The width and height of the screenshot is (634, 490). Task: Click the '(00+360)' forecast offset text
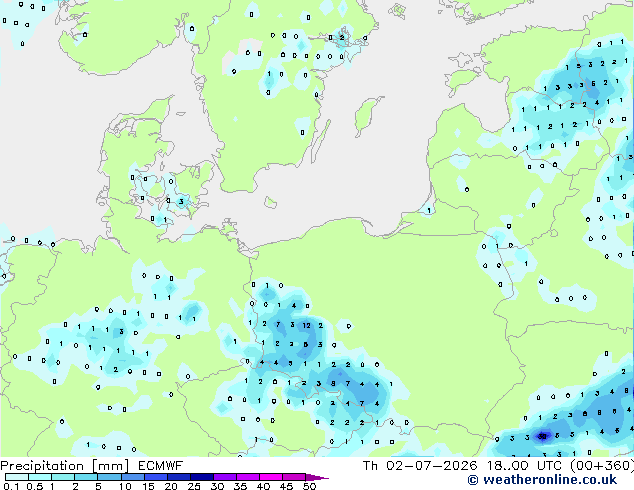[x=602, y=466]
